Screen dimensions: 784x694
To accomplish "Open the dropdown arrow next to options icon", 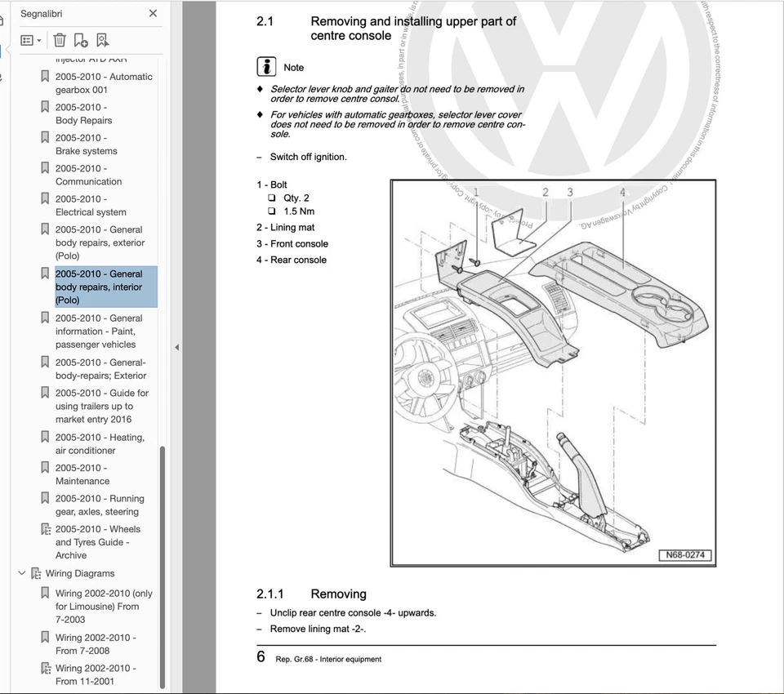I will click(x=38, y=39).
